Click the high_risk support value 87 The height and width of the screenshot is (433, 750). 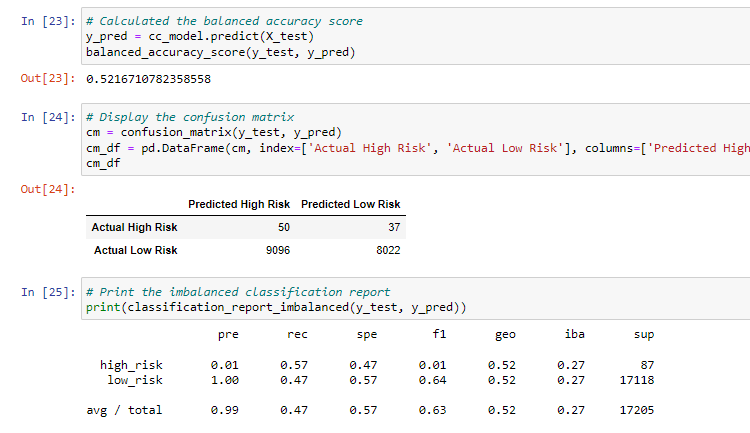(647, 366)
